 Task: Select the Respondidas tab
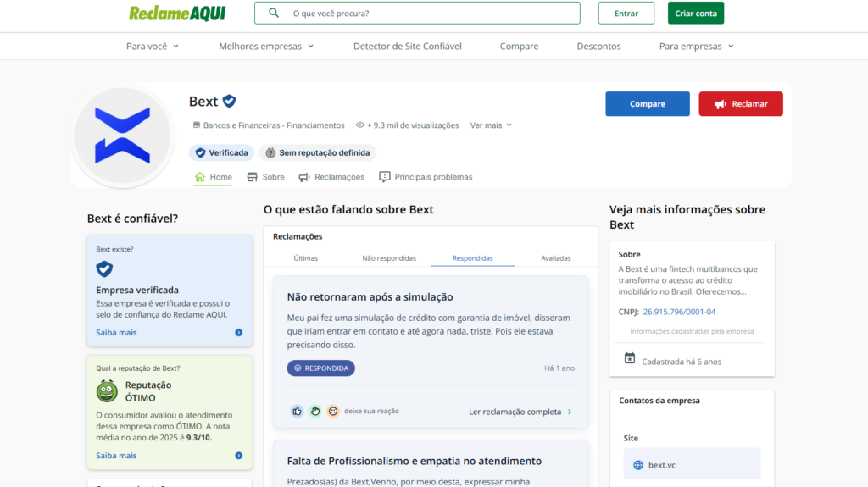click(x=472, y=257)
